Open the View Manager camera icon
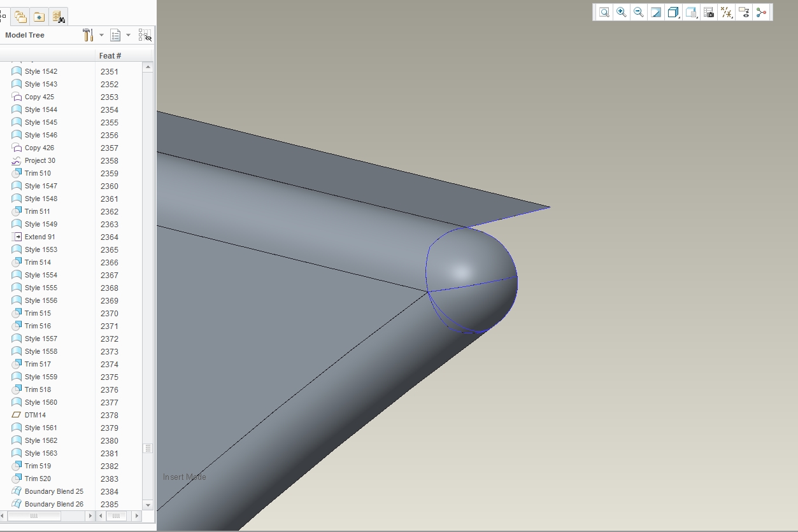 coord(708,12)
